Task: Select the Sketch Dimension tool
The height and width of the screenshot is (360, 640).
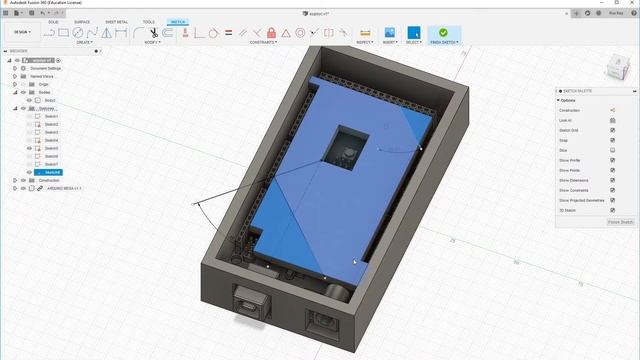Action: [x=121, y=33]
